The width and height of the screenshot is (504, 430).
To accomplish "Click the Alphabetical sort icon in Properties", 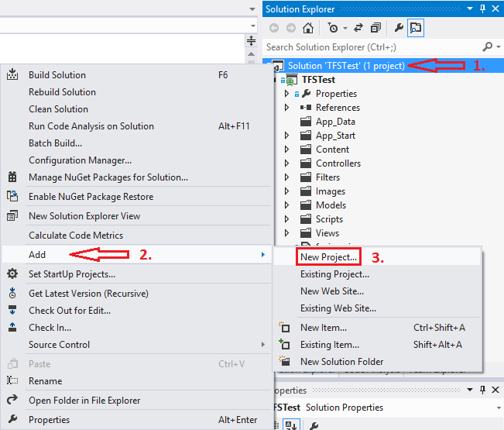I will 291,425.
